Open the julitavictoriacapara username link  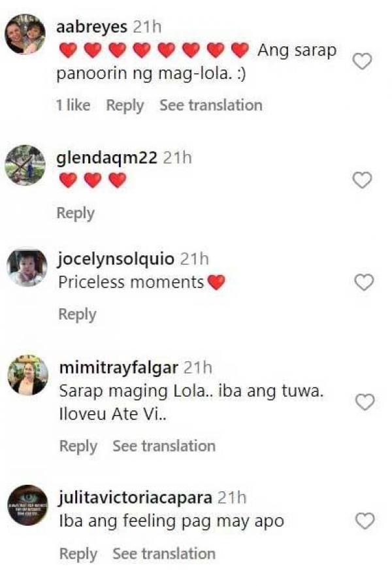point(135,498)
